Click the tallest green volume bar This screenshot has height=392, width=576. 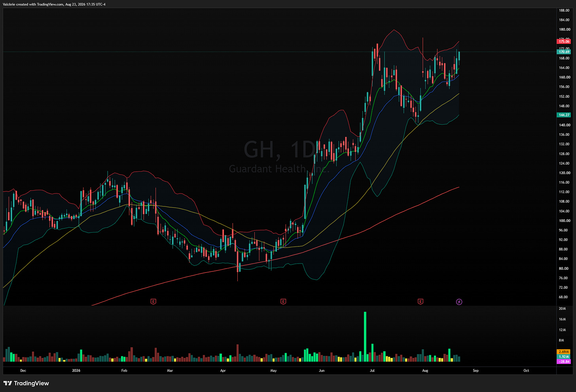pyautogui.click(x=365, y=337)
